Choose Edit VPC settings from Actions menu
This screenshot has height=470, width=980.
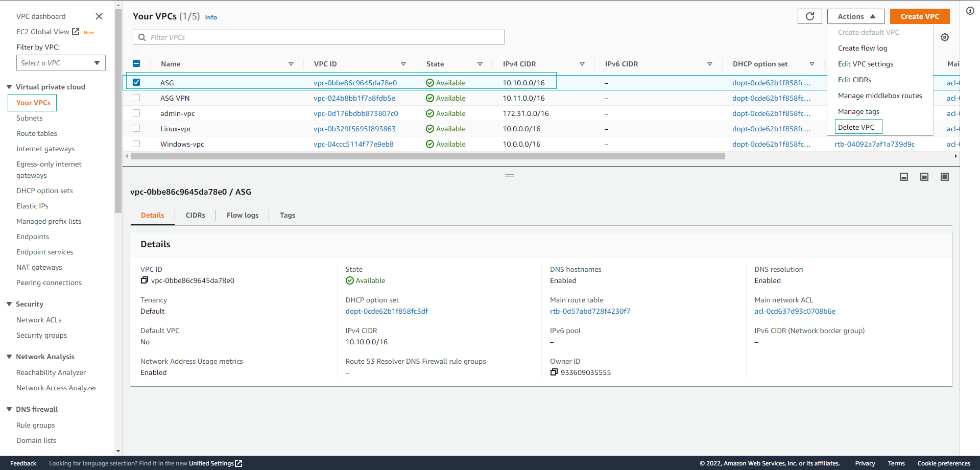pyautogui.click(x=866, y=64)
